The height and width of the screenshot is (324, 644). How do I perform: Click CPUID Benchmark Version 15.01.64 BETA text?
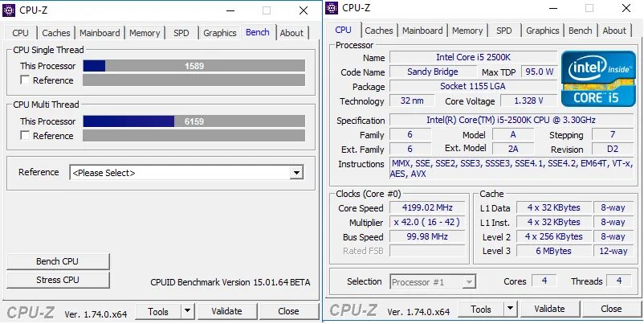point(230,282)
